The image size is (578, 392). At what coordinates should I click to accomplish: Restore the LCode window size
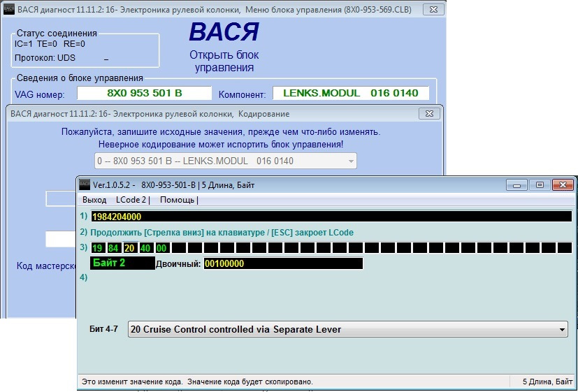coord(540,184)
